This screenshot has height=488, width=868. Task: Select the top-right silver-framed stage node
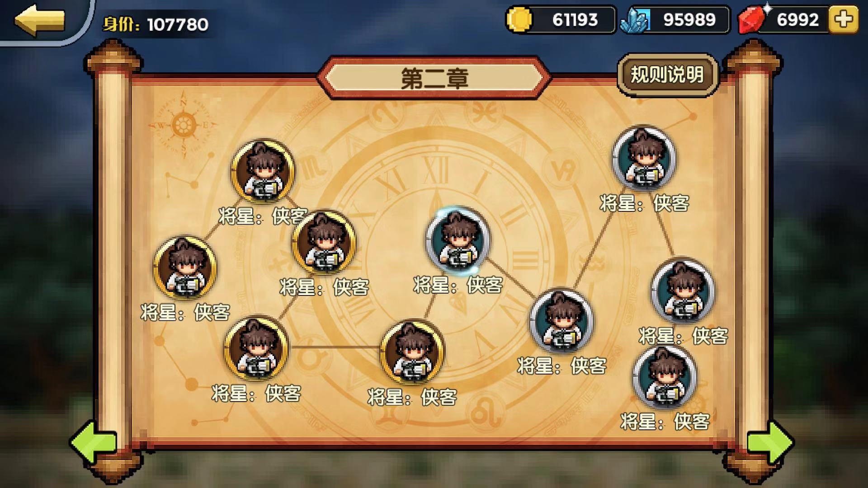pyautogui.click(x=644, y=159)
